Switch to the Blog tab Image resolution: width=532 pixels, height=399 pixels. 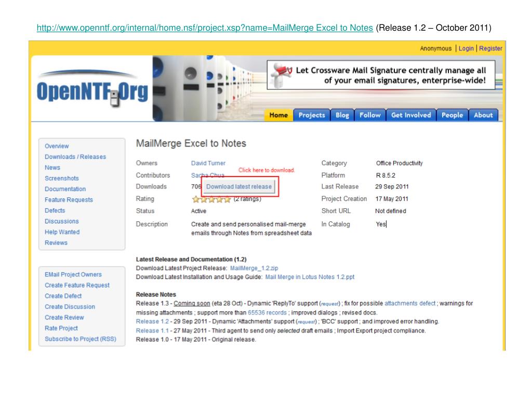tap(342, 115)
